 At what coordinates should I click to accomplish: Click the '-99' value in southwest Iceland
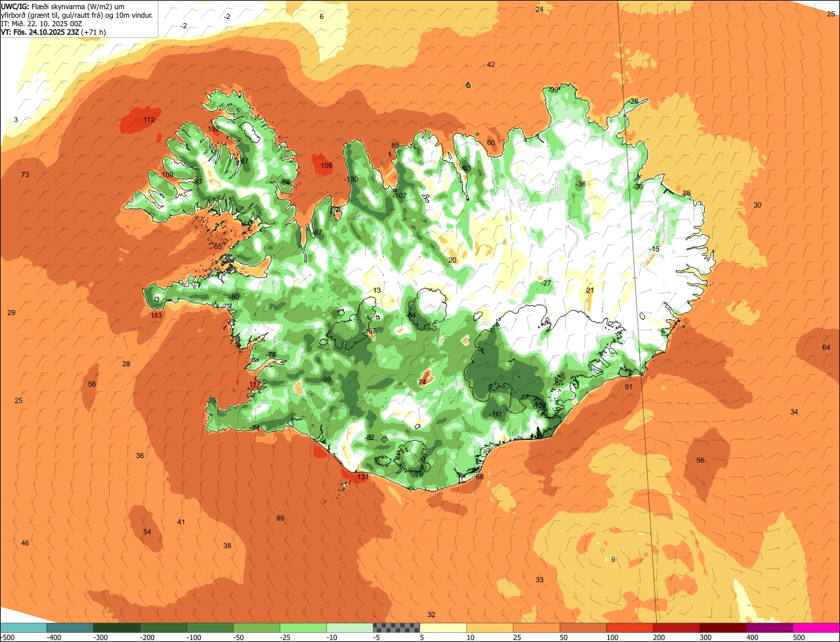pos(326,379)
